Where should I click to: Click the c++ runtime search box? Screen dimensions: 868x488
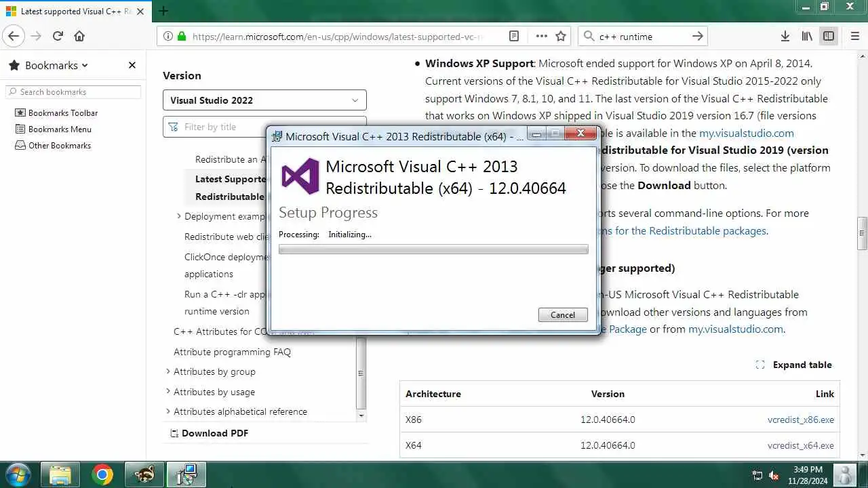(641, 36)
